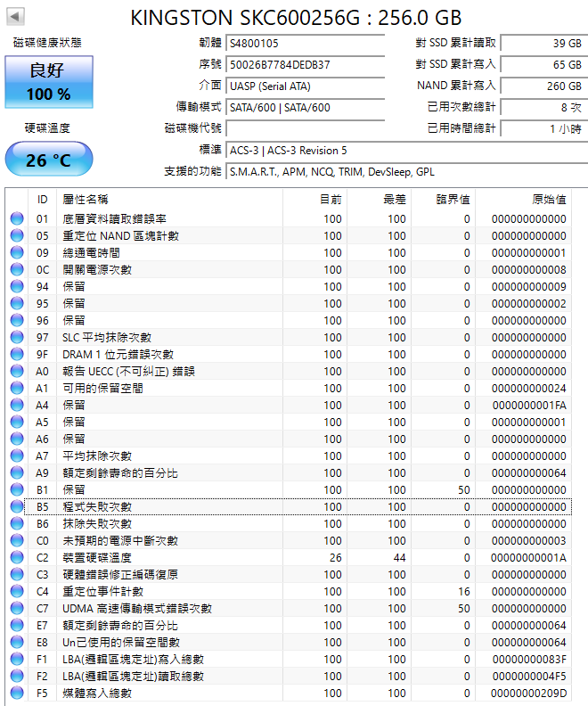Select the serial number field 50026B7784DEDB37

(305, 65)
